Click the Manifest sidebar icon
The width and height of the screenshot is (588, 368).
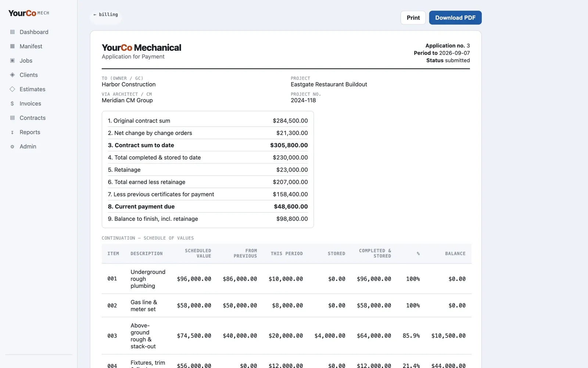pos(12,46)
